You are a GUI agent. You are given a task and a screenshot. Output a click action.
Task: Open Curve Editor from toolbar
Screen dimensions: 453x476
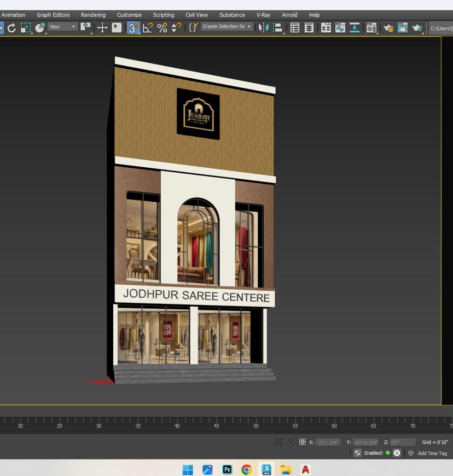click(340, 27)
